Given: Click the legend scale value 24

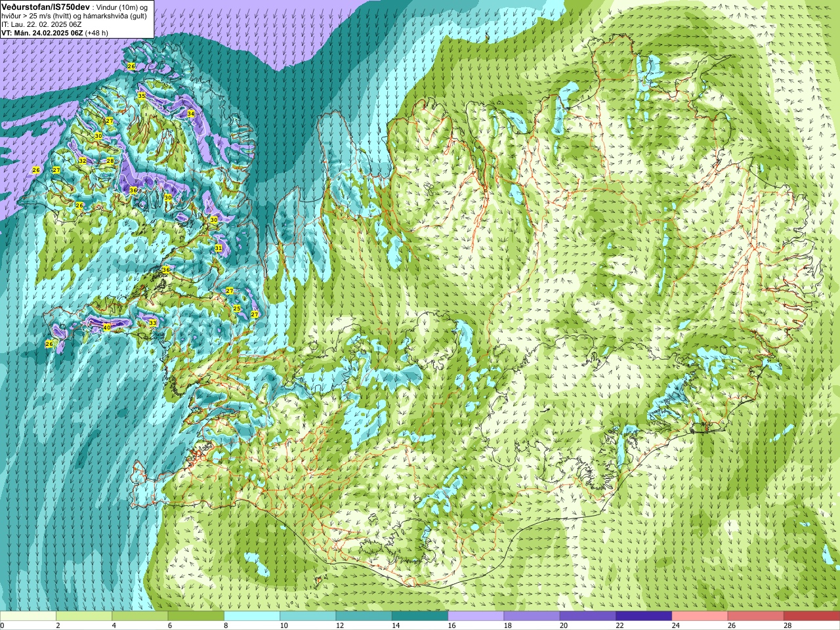Looking at the screenshot, I should [676, 625].
